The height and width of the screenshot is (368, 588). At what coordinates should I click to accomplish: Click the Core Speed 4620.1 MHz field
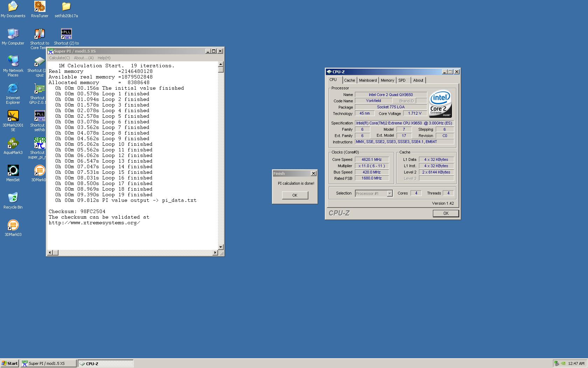pyautogui.click(x=372, y=159)
